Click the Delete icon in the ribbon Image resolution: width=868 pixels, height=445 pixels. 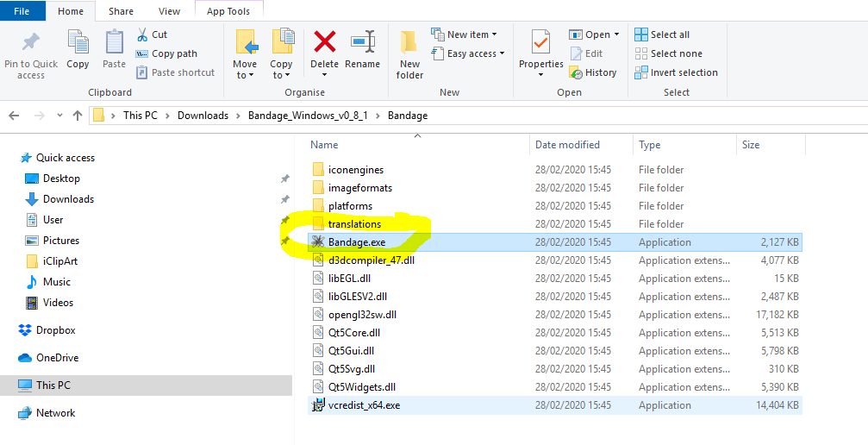324,43
